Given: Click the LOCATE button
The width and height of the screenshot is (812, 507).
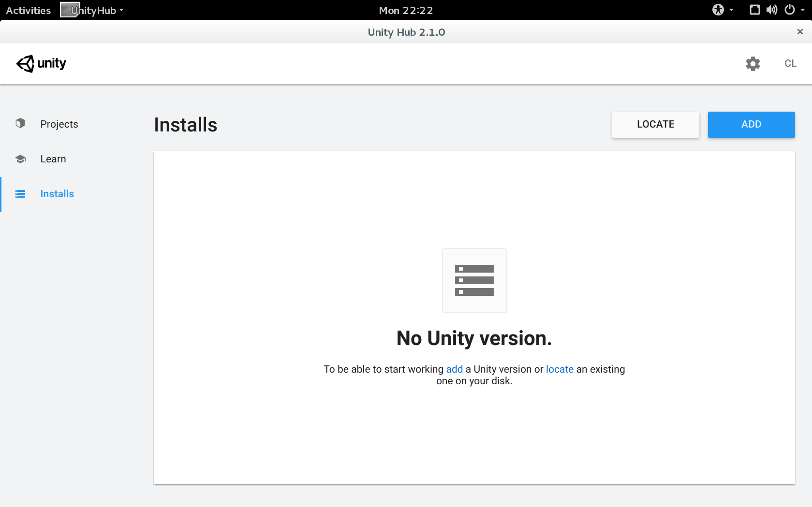Looking at the screenshot, I should 655,125.
